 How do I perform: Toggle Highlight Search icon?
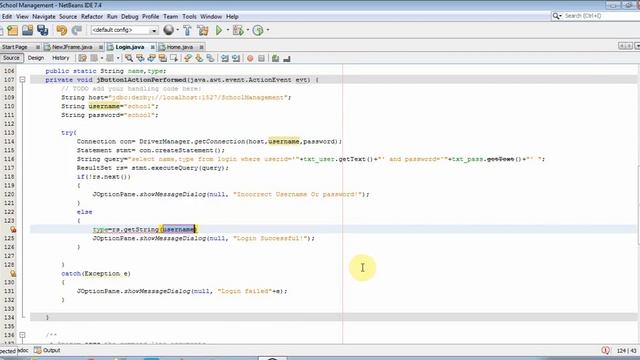(x=162, y=58)
